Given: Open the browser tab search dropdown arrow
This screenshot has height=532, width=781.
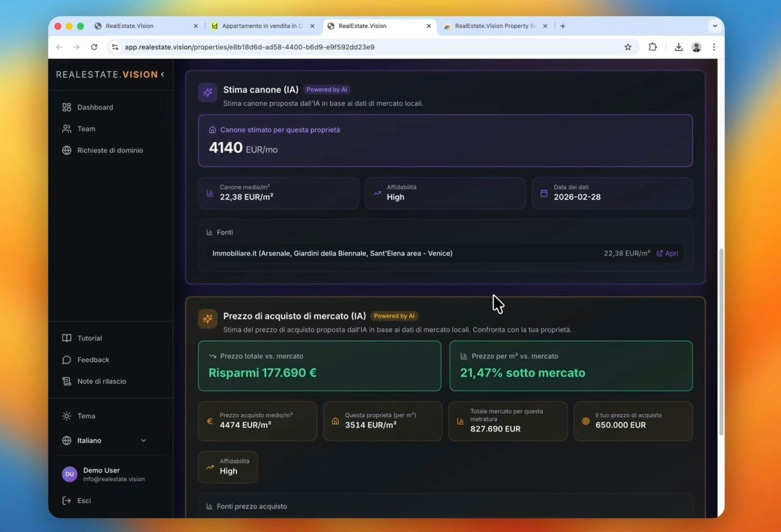Looking at the screenshot, I should [715, 26].
